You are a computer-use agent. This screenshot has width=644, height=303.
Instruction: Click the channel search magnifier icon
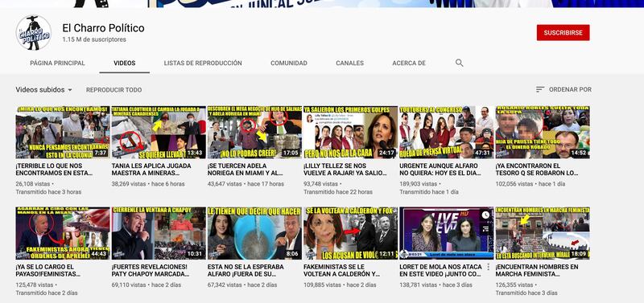point(459,63)
